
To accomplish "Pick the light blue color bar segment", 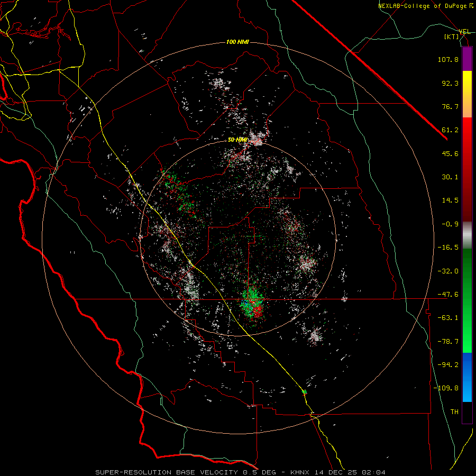I will click(x=467, y=391).
